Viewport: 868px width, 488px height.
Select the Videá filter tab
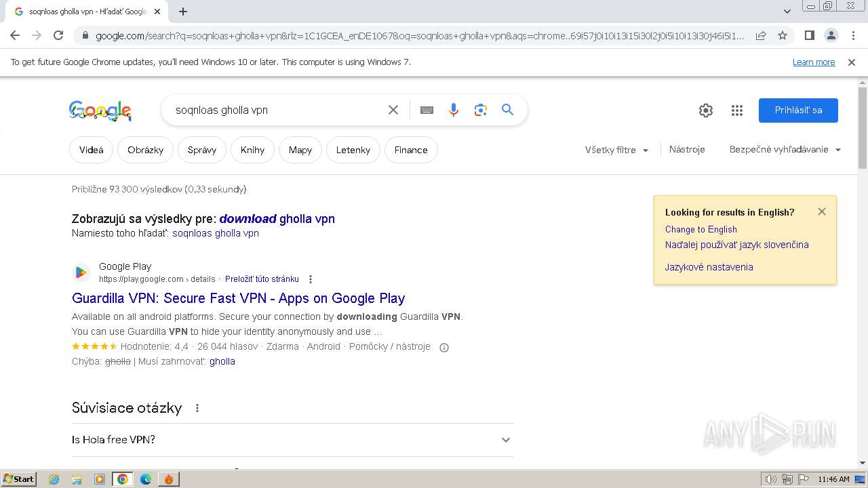(x=91, y=150)
